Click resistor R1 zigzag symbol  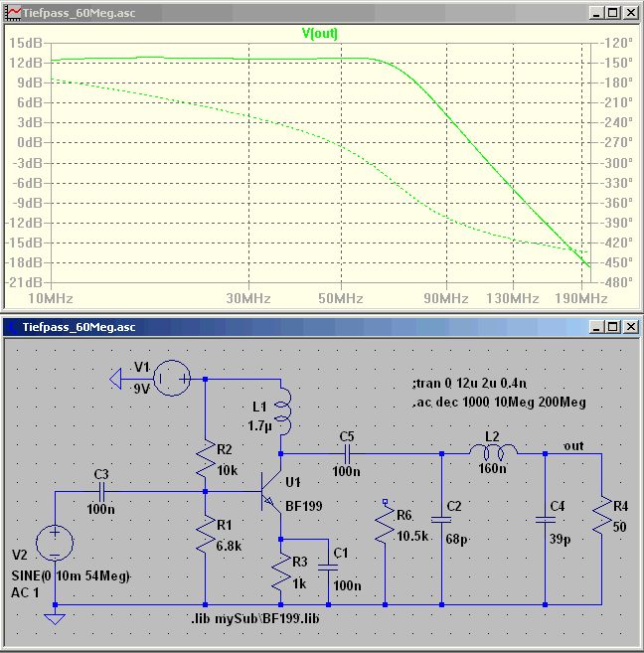pos(206,535)
